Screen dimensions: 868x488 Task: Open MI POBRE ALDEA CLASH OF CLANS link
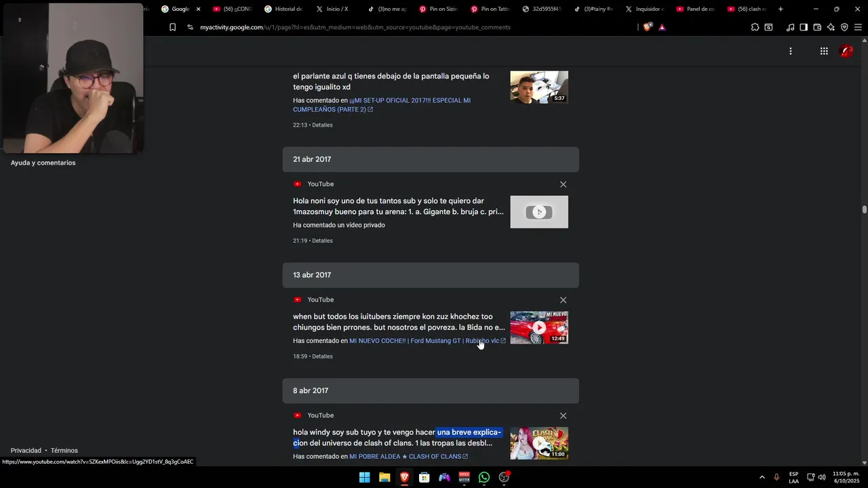coord(408,457)
